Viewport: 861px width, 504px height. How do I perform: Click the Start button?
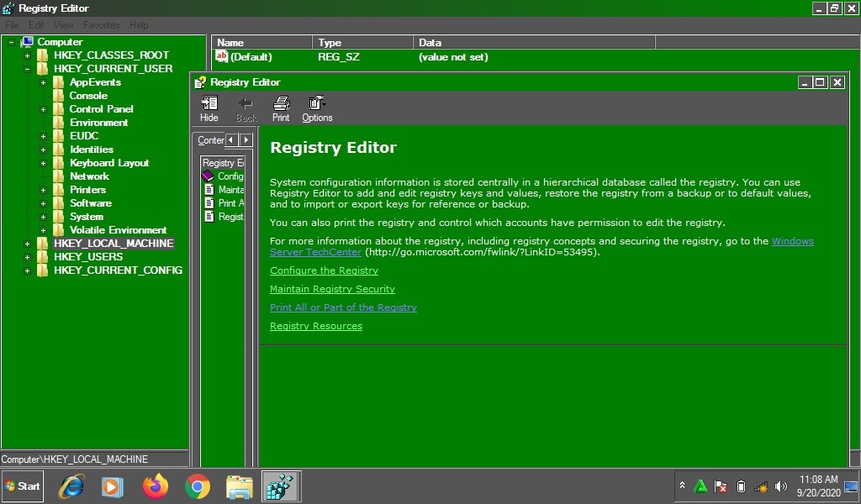point(23,486)
